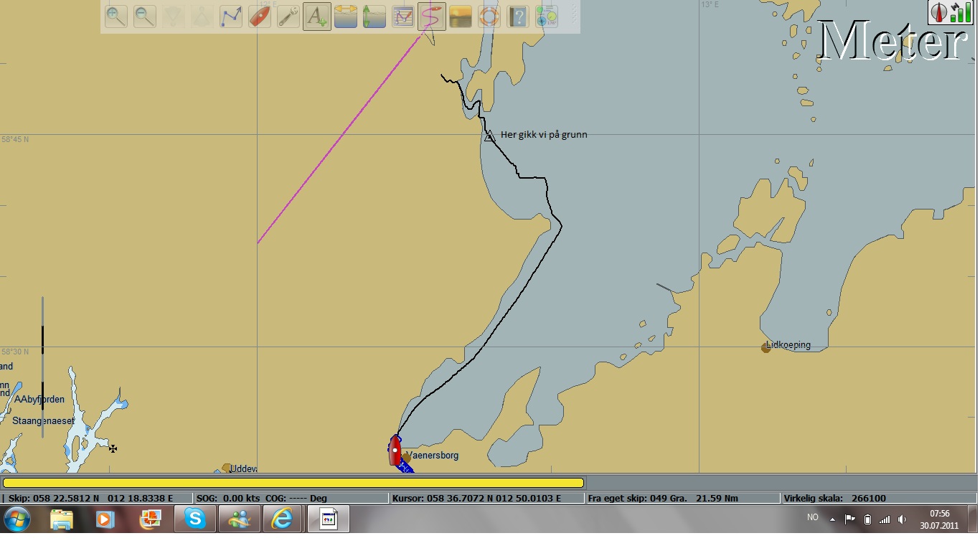Switch to the OpenCPN taskbar window button
980x551 pixels.
[329, 519]
